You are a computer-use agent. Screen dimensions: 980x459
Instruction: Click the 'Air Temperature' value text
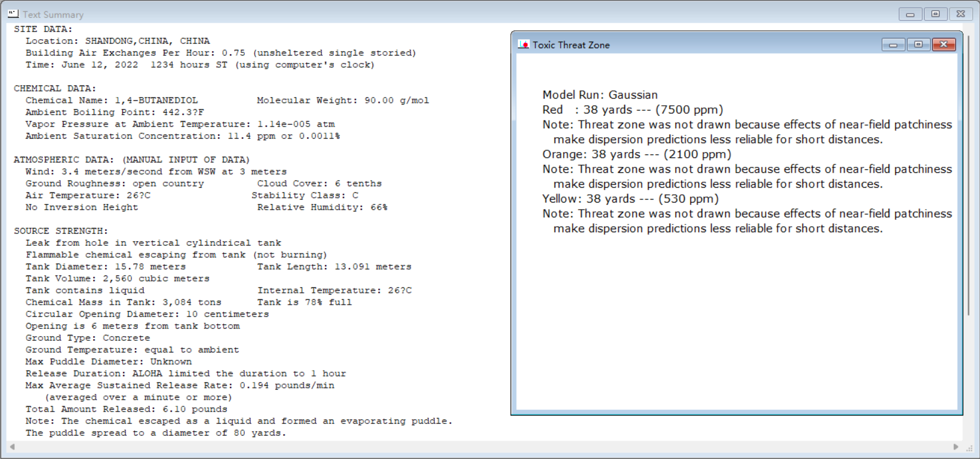88,195
